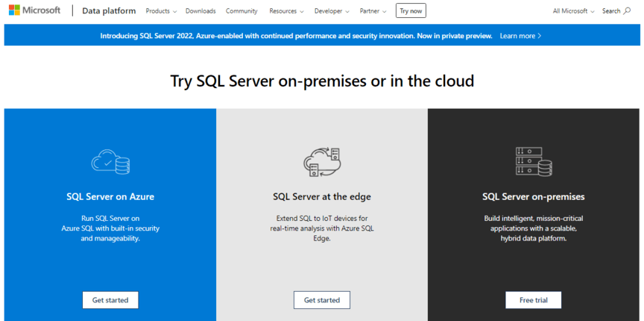The image size is (644, 321).
Task: Start the on-premises Free trial
Action: [534, 300]
